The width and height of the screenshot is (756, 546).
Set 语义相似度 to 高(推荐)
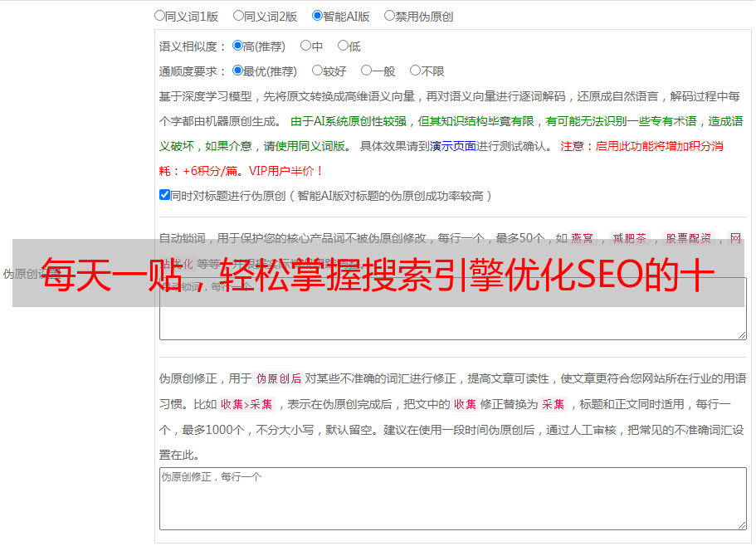(237, 46)
